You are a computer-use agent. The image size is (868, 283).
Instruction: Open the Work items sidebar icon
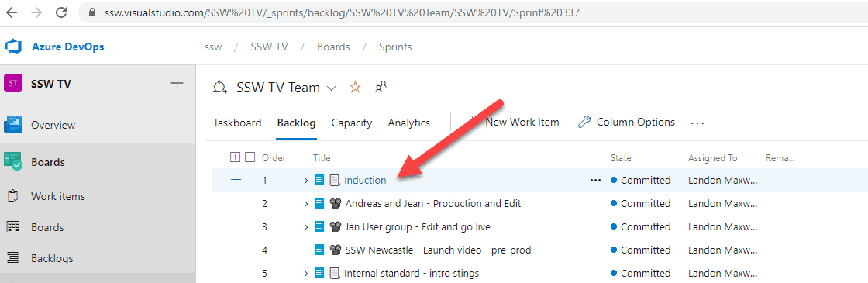click(12, 196)
